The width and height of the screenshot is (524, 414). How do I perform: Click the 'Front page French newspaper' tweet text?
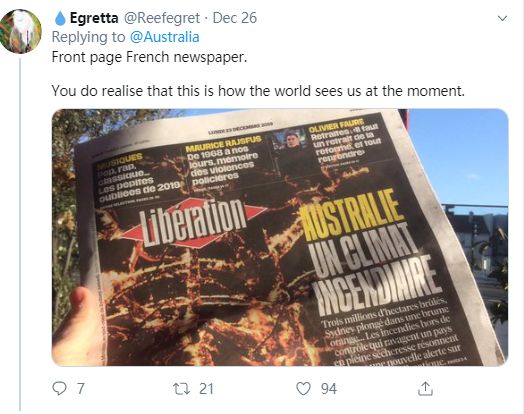tap(149, 57)
